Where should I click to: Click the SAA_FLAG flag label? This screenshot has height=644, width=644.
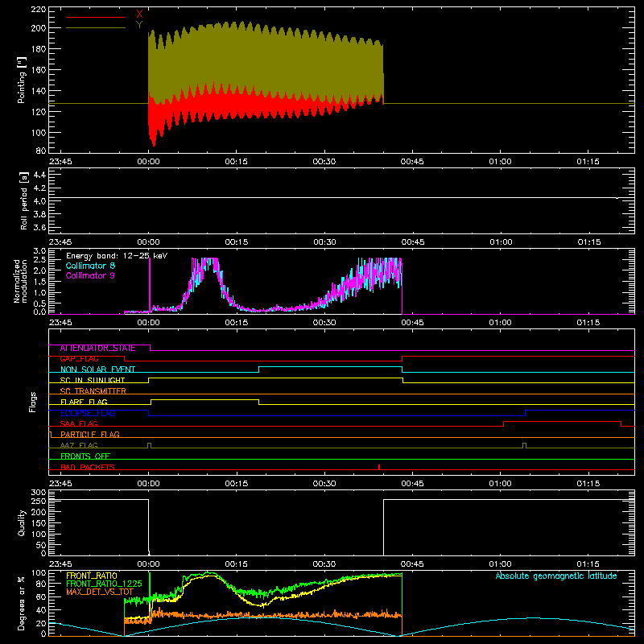(79, 424)
